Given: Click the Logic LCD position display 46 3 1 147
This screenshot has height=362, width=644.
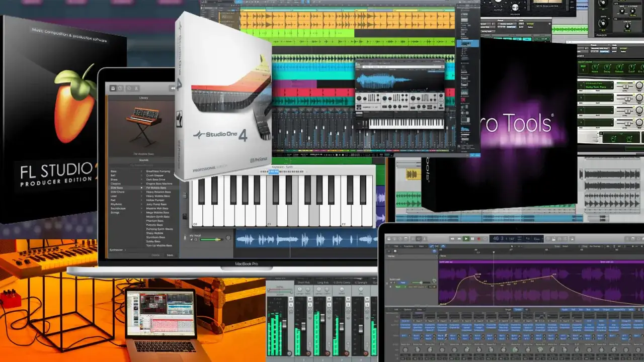Looking at the screenshot, I should click(504, 239).
